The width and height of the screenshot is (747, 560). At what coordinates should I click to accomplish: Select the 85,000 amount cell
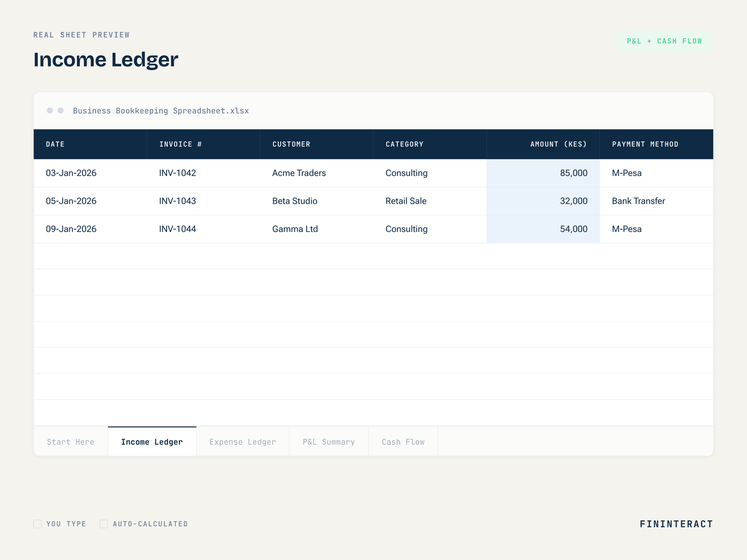[543, 173]
